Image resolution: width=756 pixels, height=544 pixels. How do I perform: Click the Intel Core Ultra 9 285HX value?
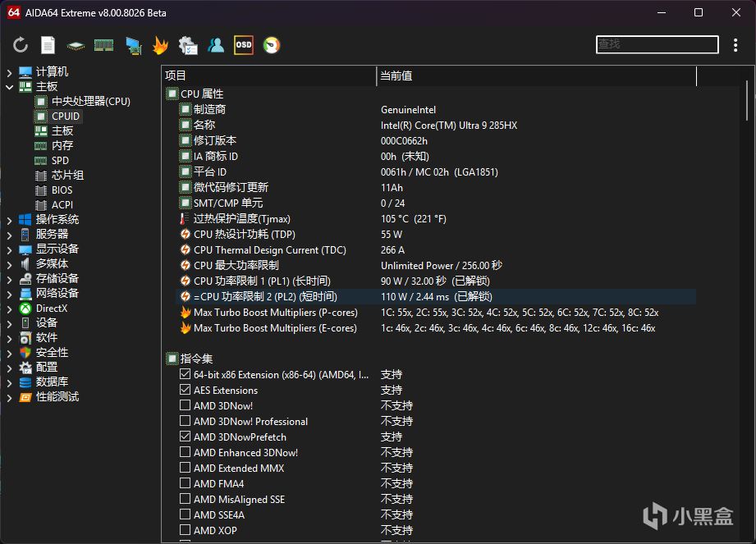coord(449,126)
